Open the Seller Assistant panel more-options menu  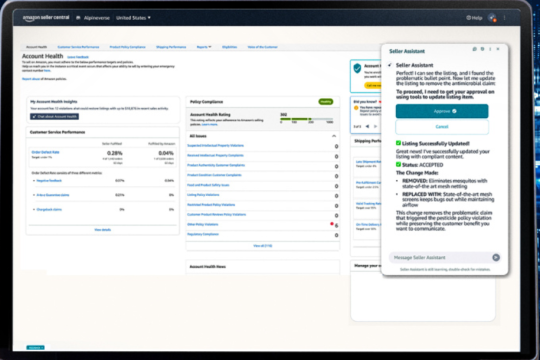point(490,49)
